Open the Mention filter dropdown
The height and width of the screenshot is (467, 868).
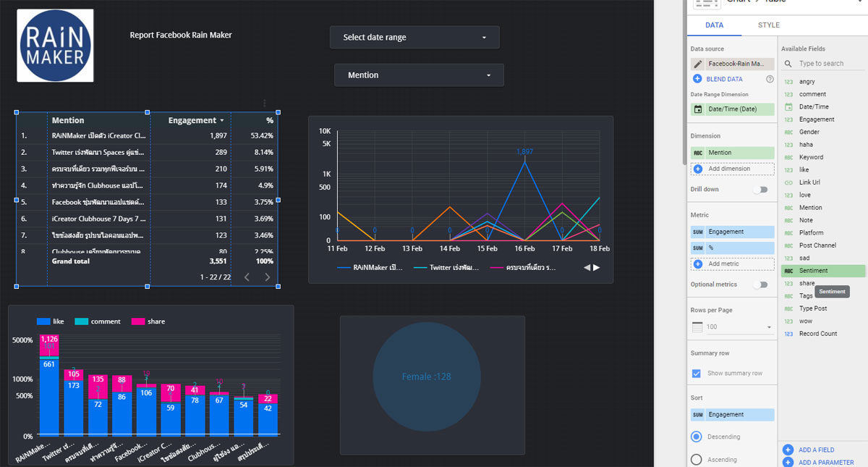coord(419,75)
